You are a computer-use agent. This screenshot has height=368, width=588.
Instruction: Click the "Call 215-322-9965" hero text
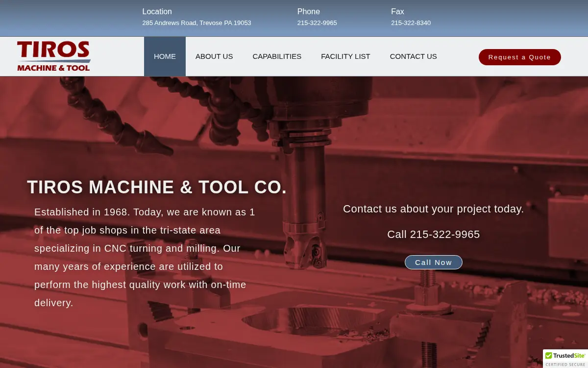[433, 235]
